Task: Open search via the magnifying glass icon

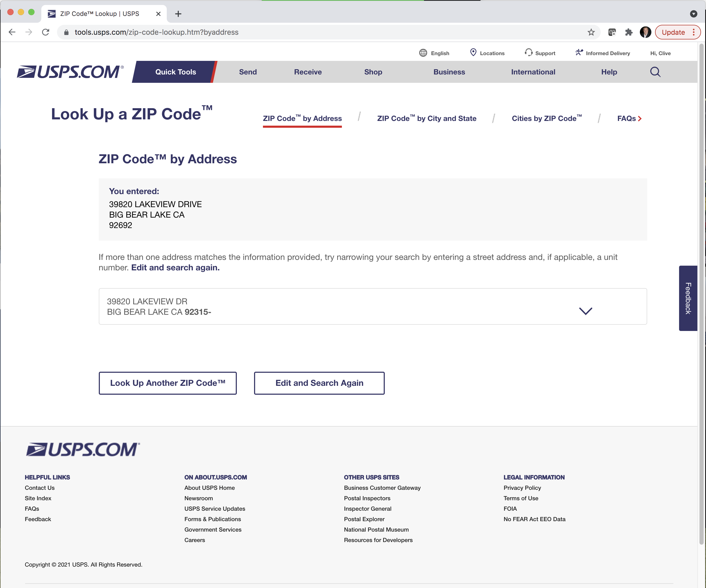Action: tap(655, 72)
